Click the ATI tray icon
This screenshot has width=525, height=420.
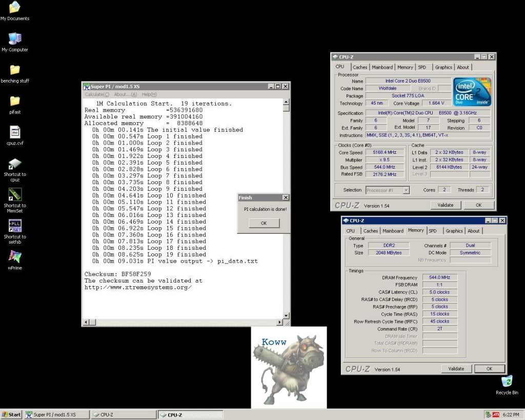pos(495,414)
